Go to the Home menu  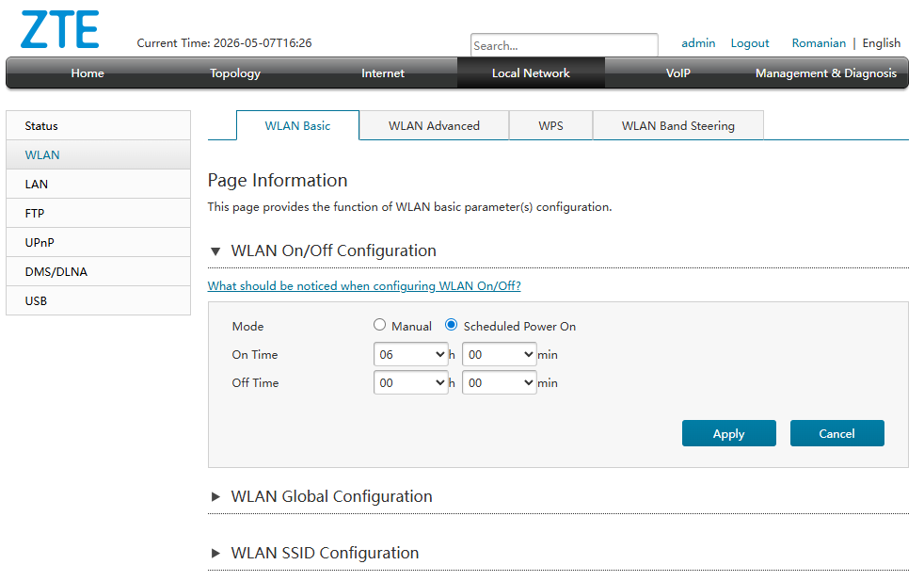88,73
